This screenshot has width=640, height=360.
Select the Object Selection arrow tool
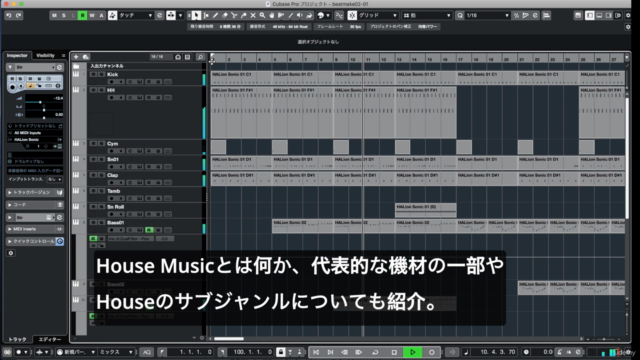tap(196, 16)
